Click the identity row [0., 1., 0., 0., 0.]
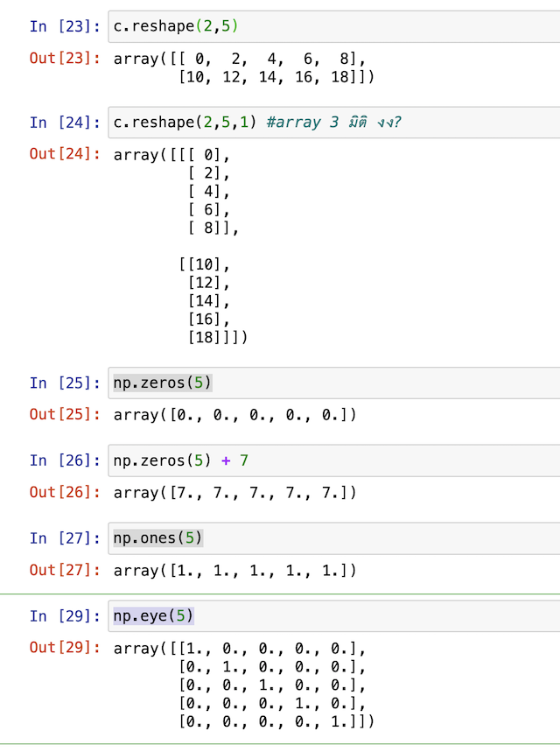Image resolution: width=560 pixels, height=752 pixels. (x=272, y=666)
